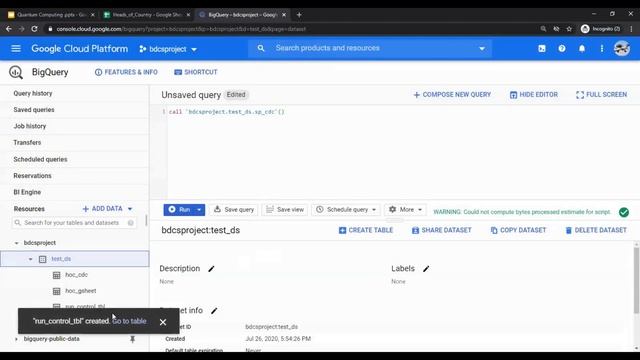Click browser reload icon
The image size is (640, 360).
click(x=34, y=29)
